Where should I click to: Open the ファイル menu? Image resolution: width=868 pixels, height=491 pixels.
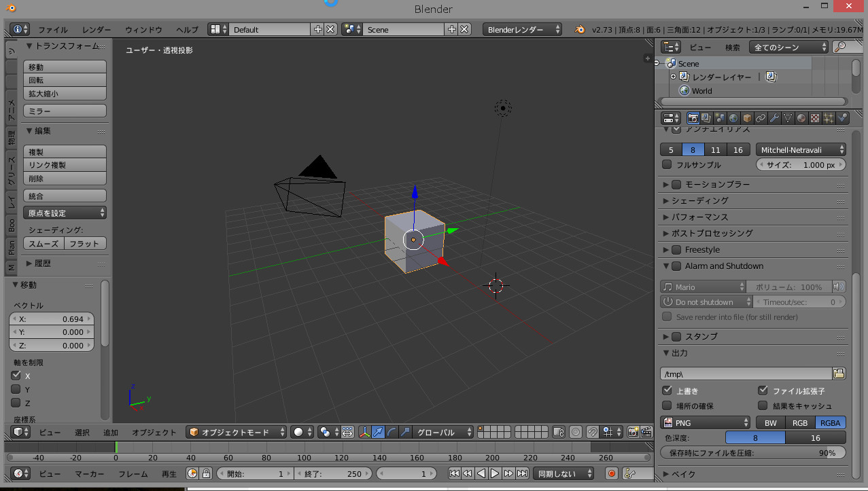coord(52,30)
